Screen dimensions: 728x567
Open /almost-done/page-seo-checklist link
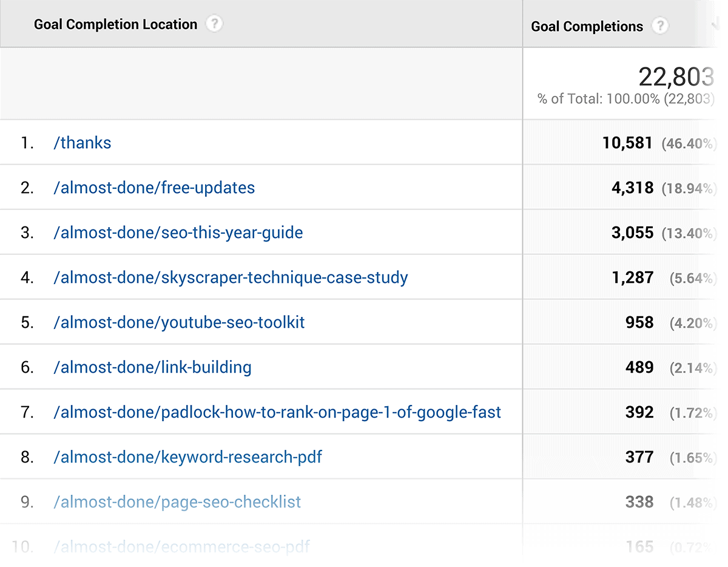pyautogui.click(x=177, y=502)
